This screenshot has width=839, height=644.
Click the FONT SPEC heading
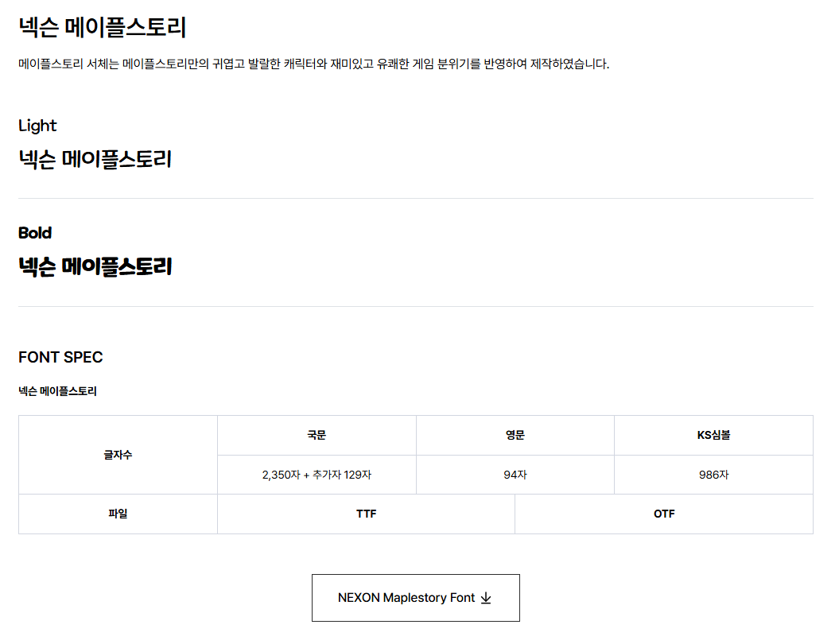[x=60, y=357]
